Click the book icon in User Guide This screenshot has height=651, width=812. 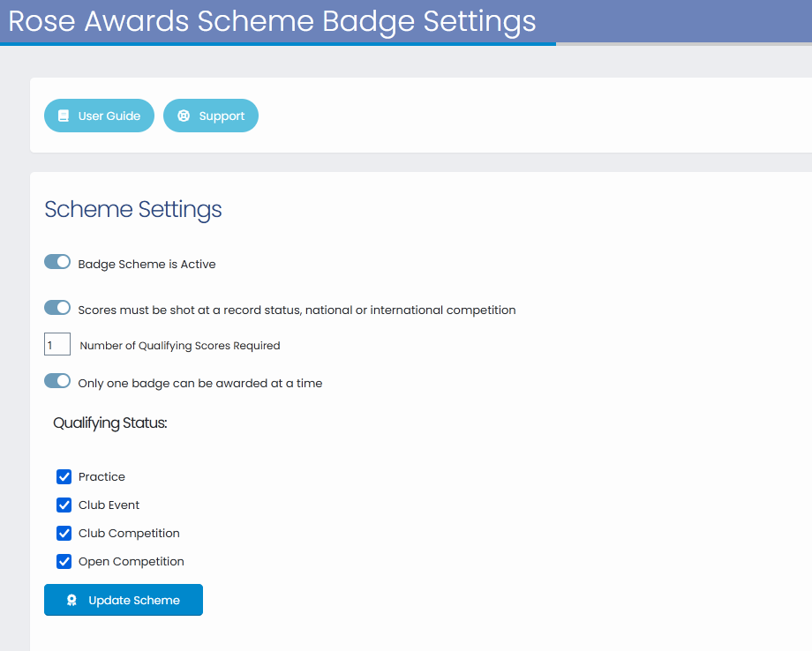point(64,116)
